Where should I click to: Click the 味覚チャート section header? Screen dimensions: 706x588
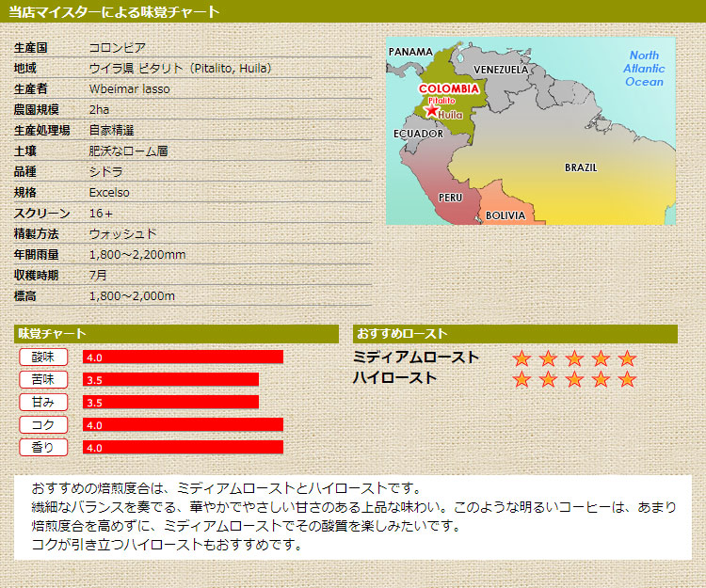[176, 334]
